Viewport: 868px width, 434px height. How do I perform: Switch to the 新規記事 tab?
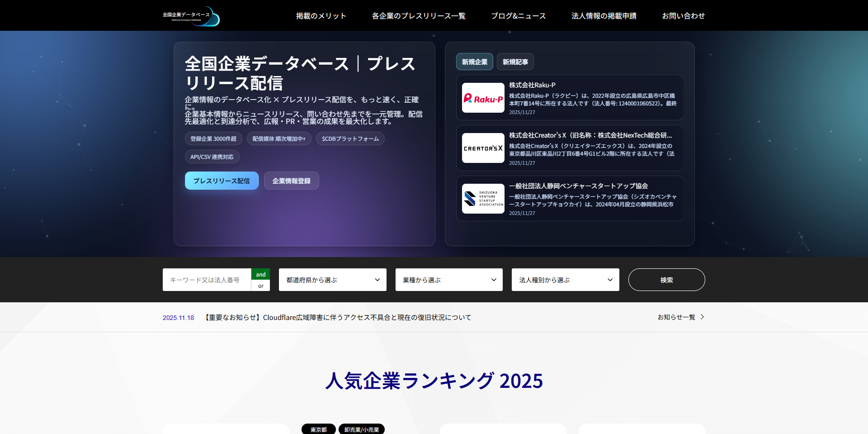tap(515, 62)
